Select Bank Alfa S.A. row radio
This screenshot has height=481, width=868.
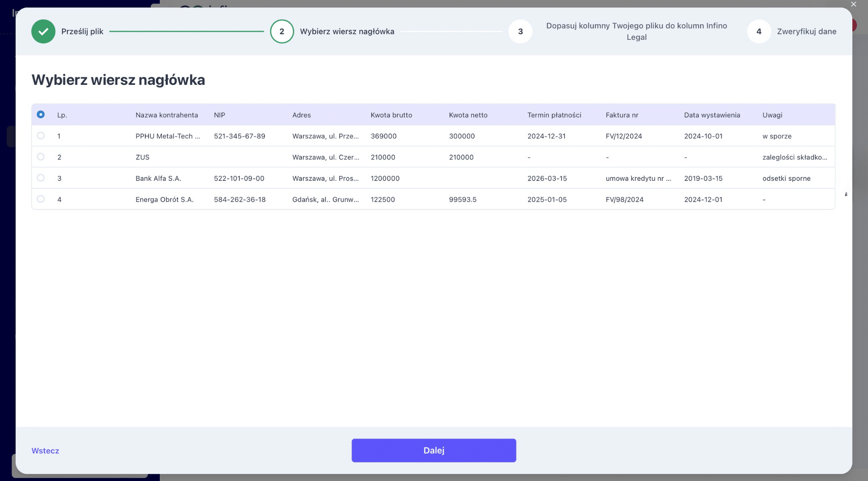click(41, 178)
